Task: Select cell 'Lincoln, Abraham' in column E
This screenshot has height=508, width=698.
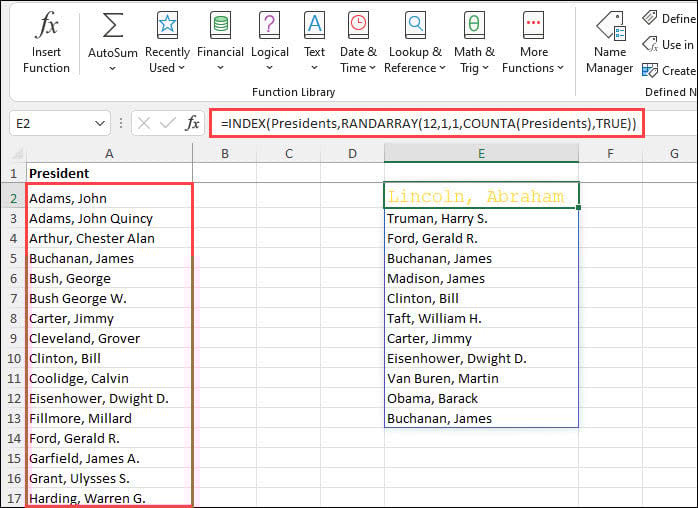Action: (481, 195)
